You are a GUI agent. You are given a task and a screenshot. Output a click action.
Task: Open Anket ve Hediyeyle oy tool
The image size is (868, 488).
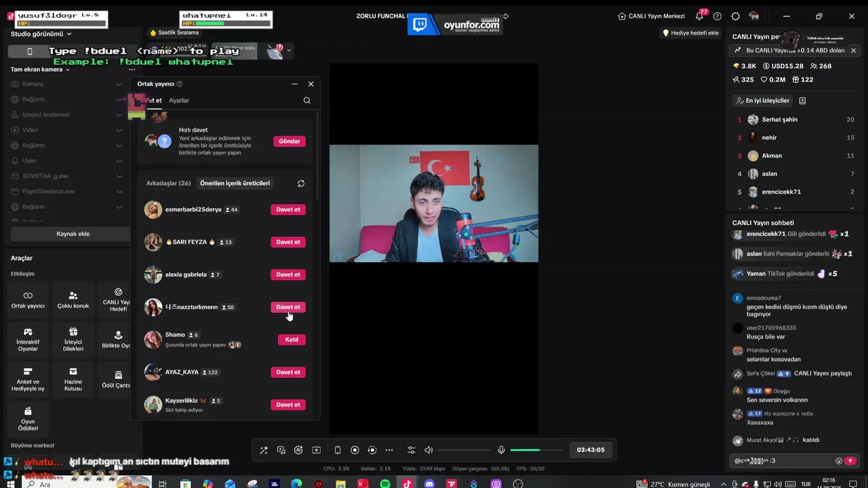28,380
